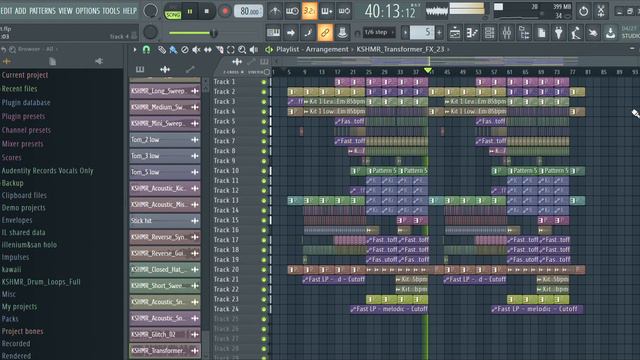Open the PATTERNS menu
This screenshot has width=640, height=360.
[x=42, y=11]
